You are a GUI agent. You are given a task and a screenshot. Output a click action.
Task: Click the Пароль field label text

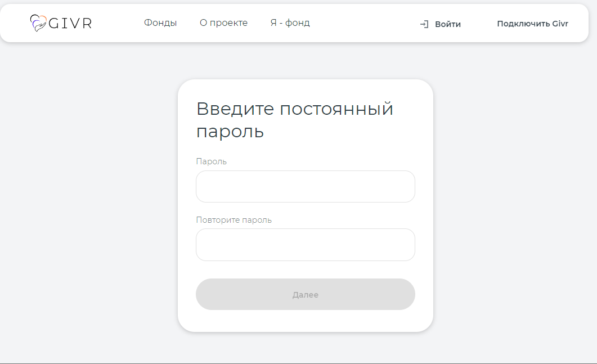[211, 161]
